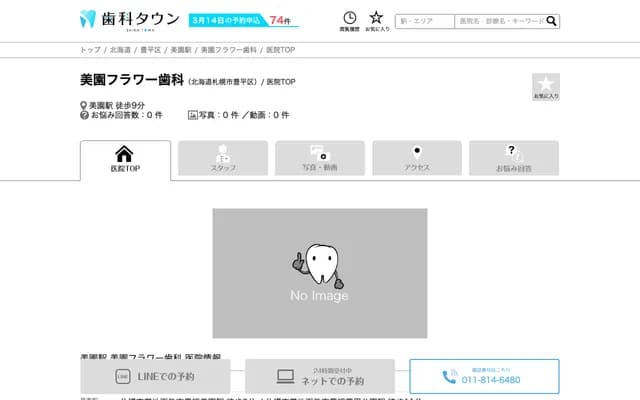Open 北海道 breadcrumb link
Viewport: 640px width, 400px height.
pyautogui.click(x=120, y=49)
